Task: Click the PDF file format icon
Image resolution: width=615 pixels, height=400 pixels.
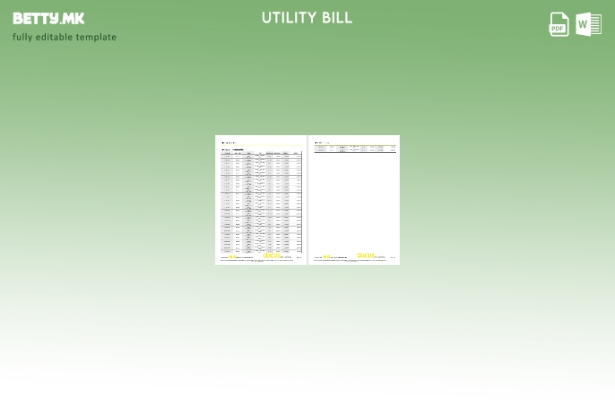Action: pos(559,24)
